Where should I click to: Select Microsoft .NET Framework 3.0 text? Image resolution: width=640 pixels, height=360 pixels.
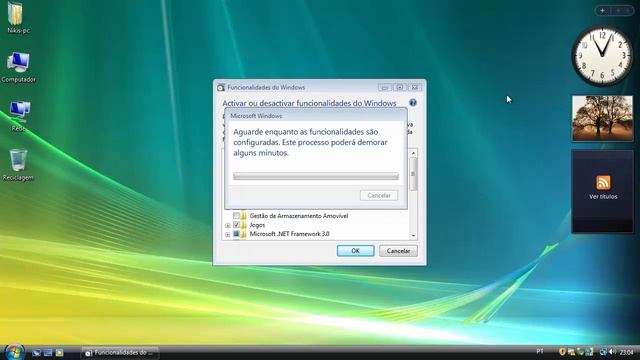click(289, 234)
